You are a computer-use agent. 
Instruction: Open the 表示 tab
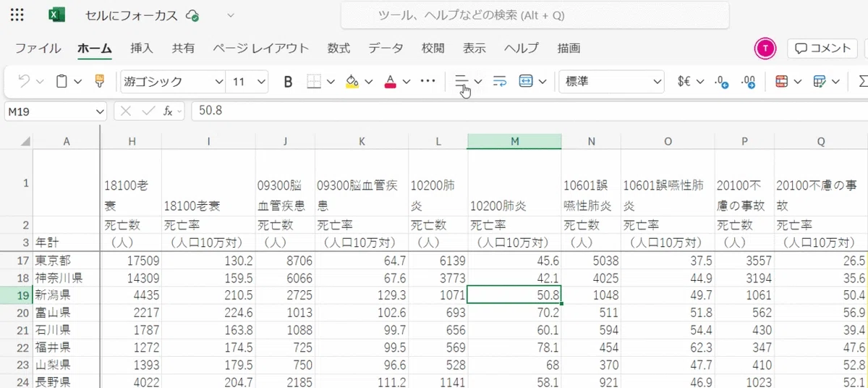coord(475,48)
